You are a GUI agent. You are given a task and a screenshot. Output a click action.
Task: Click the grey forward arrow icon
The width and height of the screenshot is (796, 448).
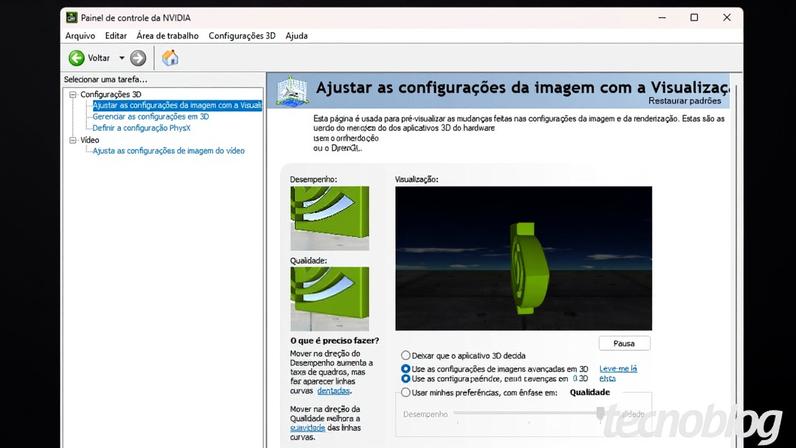point(138,58)
